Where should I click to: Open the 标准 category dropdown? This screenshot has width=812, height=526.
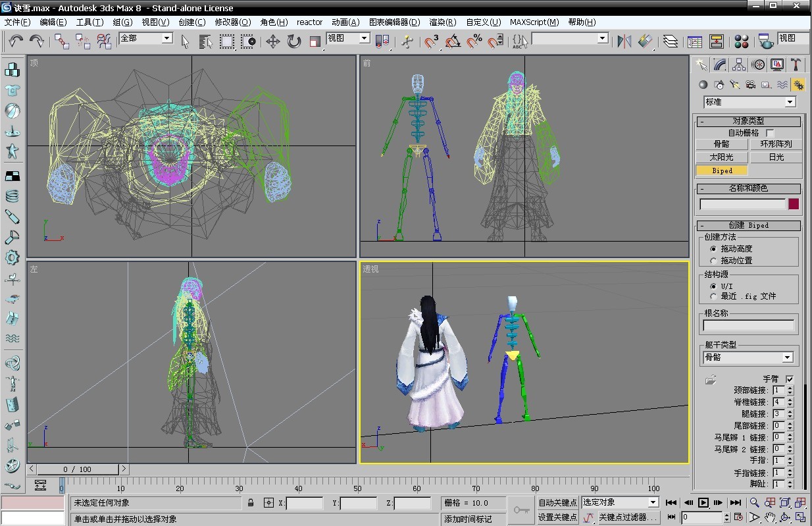pyautogui.click(x=790, y=102)
